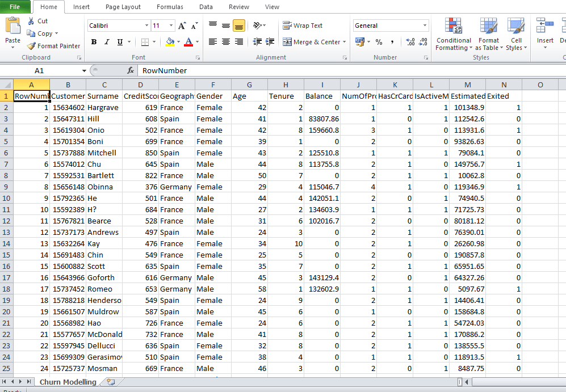Switch to the Review tab
This screenshot has width=566, height=392.
click(x=239, y=7)
